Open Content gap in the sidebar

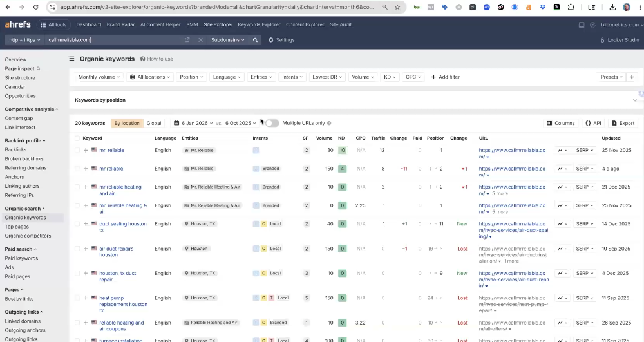[x=19, y=119]
